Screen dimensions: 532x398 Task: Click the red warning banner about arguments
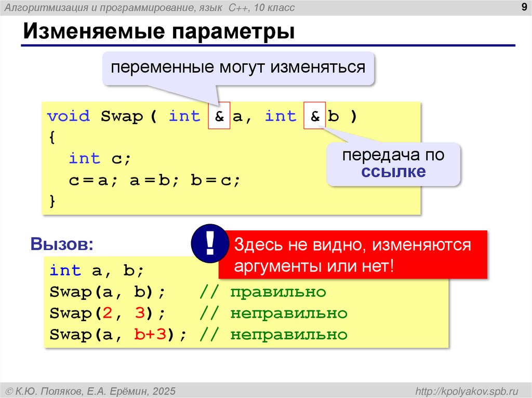coord(353,253)
